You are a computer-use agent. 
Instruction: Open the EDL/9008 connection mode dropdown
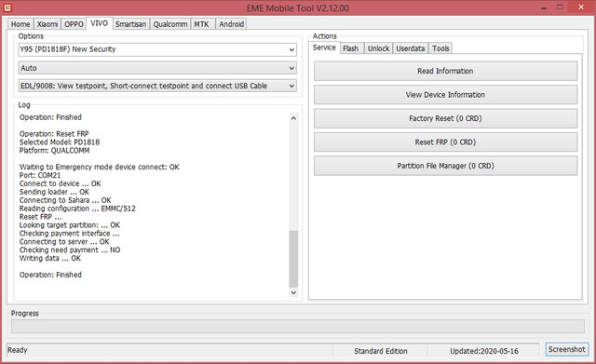click(157, 86)
